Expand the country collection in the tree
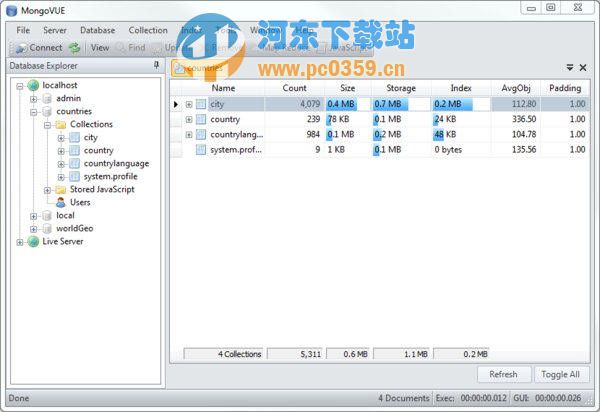The height and width of the screenshot is (412, 600). [61, 151]
